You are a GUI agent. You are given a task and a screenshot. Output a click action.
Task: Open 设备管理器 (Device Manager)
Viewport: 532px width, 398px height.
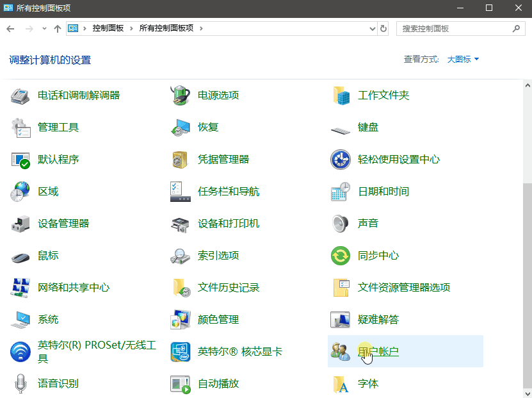[62, 223]
